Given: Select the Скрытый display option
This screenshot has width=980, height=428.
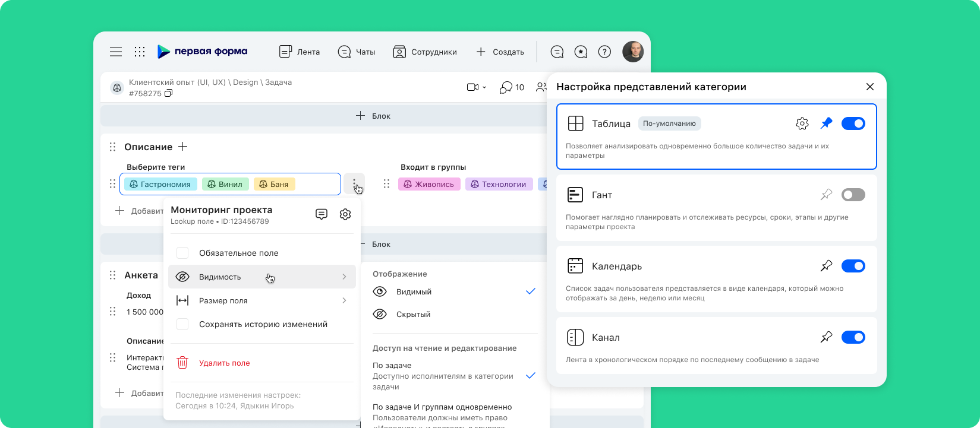Looking at the screenshot, I should 455,314.
